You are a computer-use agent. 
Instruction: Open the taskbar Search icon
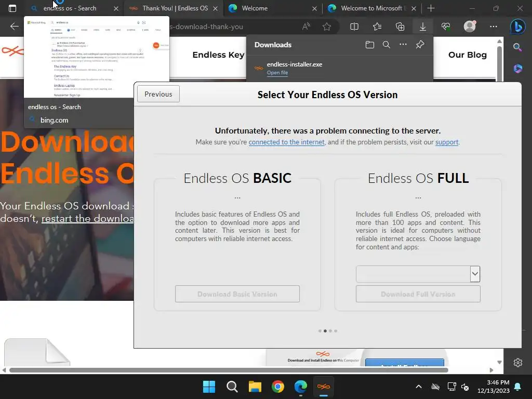(x=232, y=387)
